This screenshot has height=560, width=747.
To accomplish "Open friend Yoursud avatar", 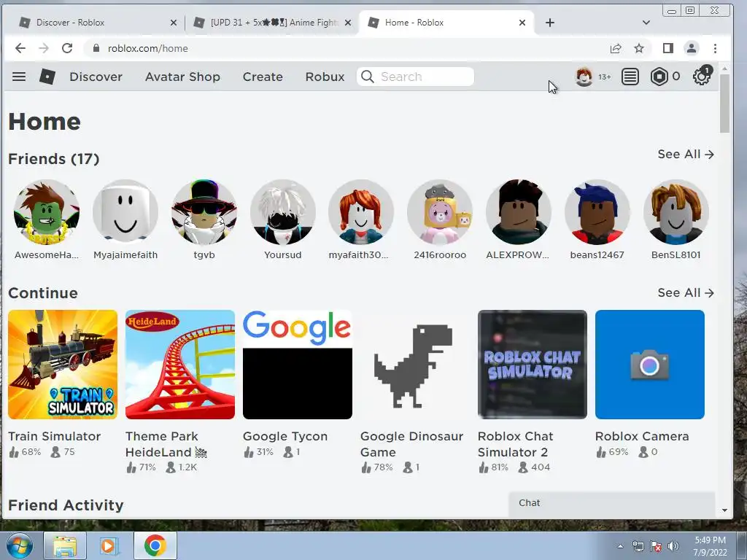I will click(x=282, y=212).
